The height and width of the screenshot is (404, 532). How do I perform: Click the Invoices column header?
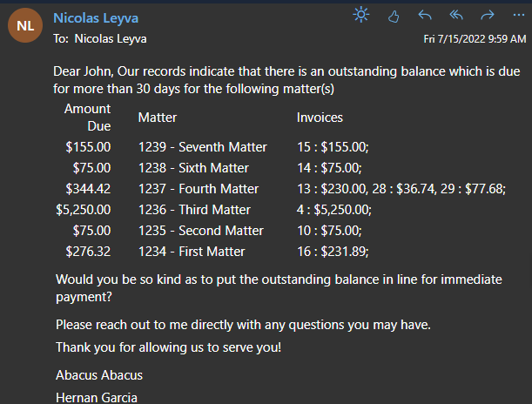pos(320,118)
